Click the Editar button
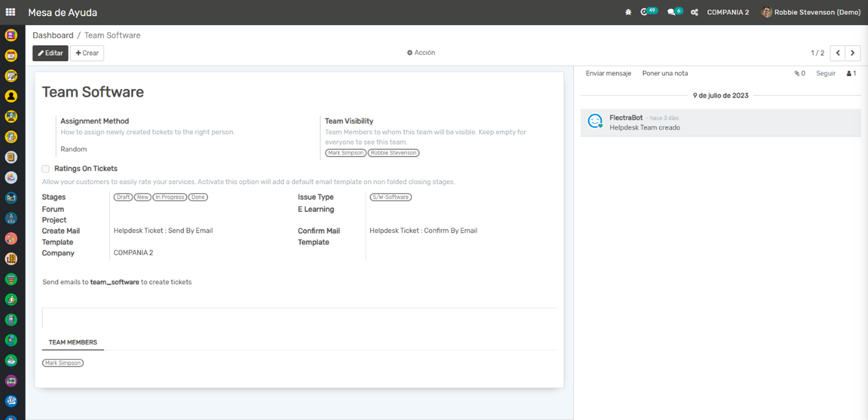 50,53
